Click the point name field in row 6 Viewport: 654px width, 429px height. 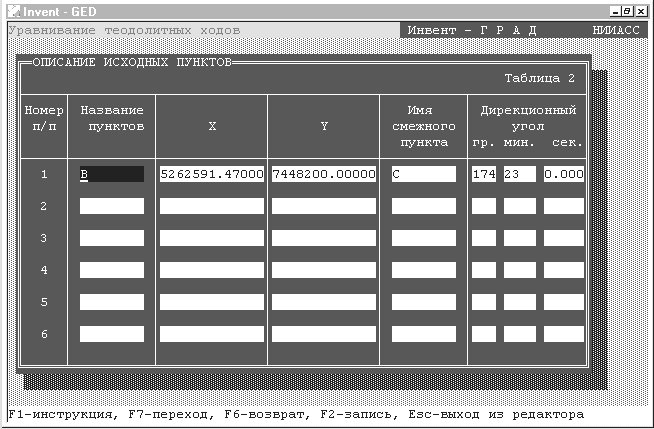point(112,334)
